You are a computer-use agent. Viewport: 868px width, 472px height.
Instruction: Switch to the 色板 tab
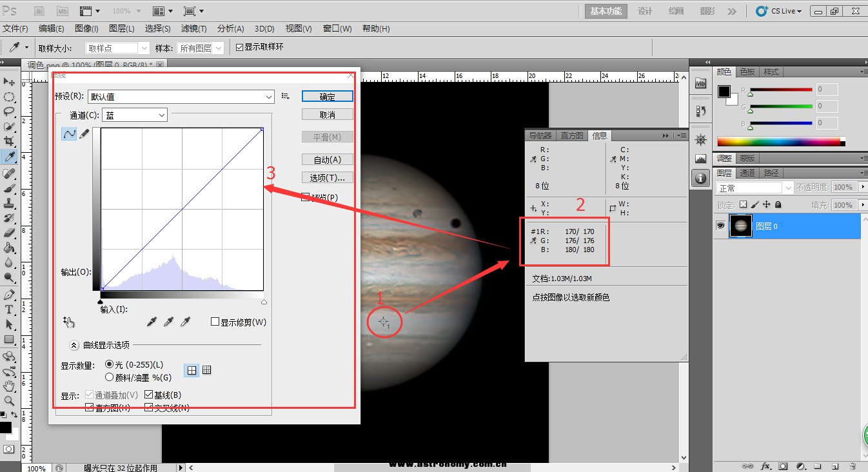pyautogui.click(x=747, y=72)
